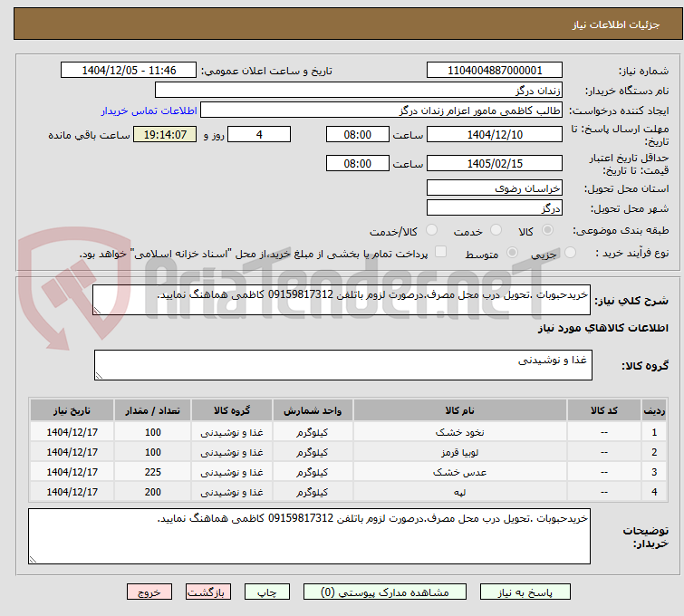Viewport: 684px width, 616px height.
Task: Select the عدس خشک item cell
Action: (460, 472)
